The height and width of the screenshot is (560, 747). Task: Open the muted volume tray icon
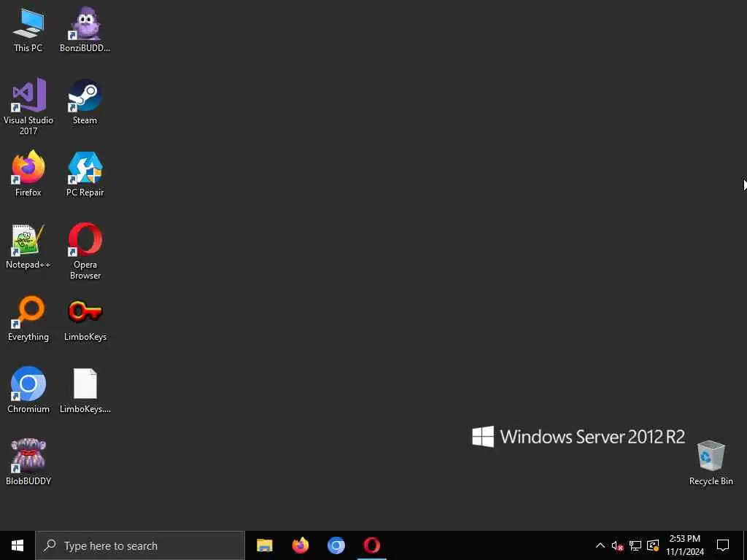tap(617, 545)
